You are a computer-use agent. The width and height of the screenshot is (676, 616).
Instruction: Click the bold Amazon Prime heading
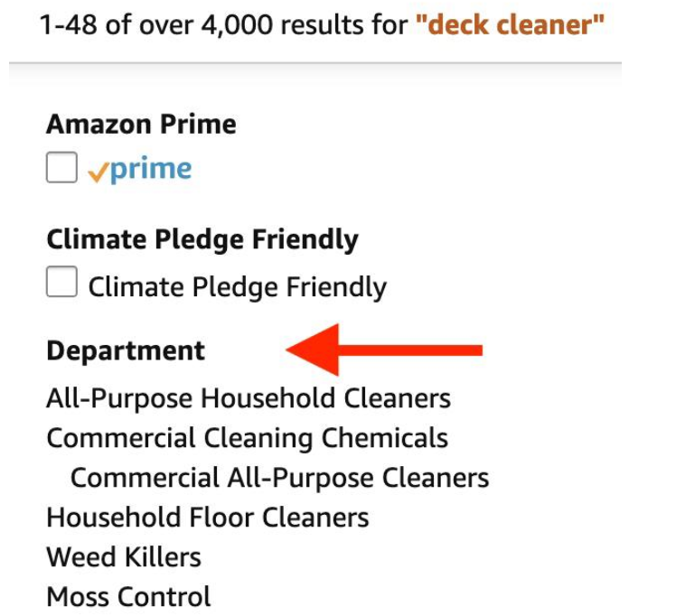pos(141,124)
